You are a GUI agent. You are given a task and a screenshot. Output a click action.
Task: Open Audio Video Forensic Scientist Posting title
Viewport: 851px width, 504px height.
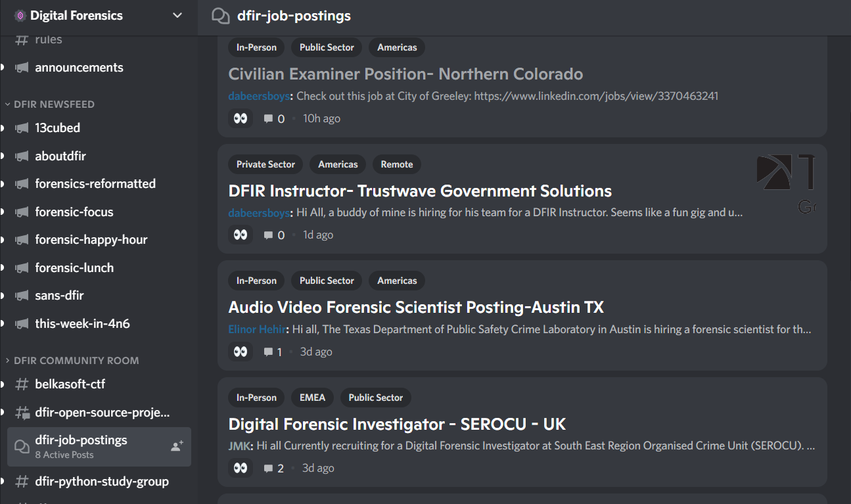coord(416,307)
